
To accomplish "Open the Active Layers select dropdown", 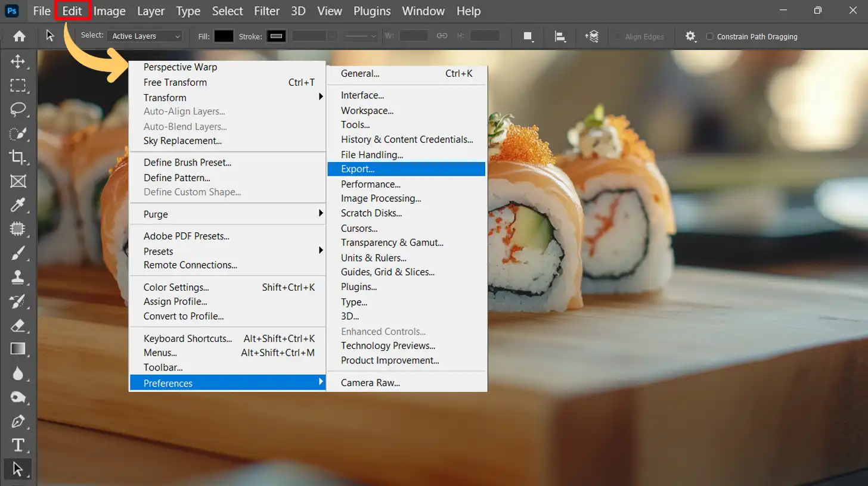I will 145,36.
